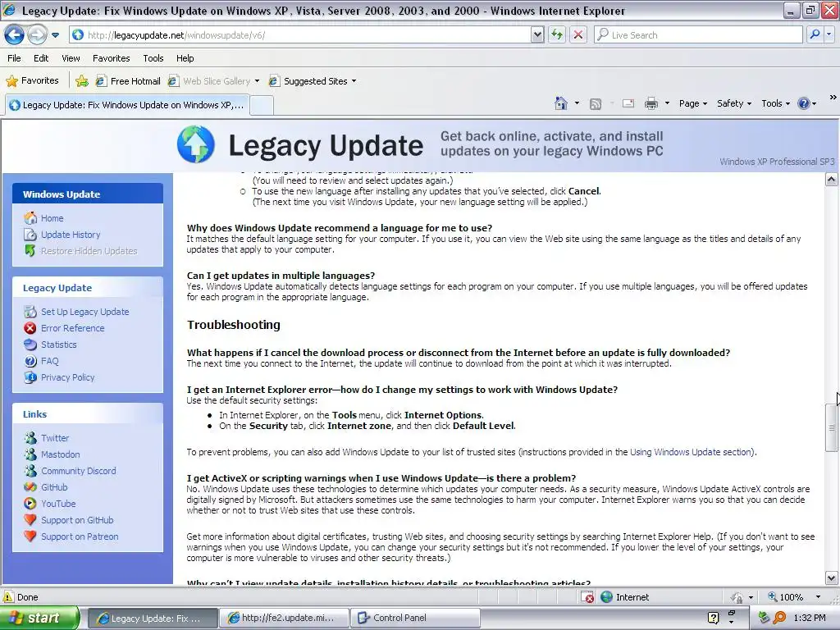Open the Favorites menu

[111, 58]
